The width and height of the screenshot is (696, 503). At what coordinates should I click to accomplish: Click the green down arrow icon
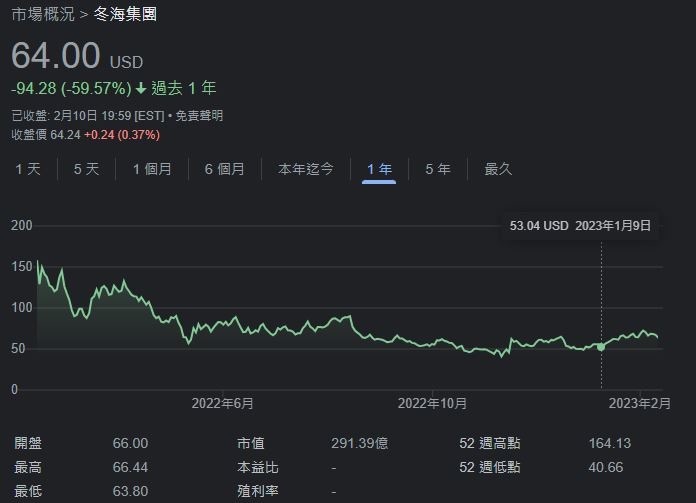(x=141, y=88)
